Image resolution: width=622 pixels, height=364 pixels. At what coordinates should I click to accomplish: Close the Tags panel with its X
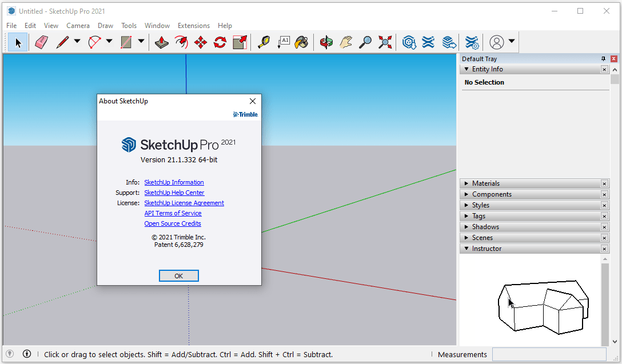[x=604, y=216]
